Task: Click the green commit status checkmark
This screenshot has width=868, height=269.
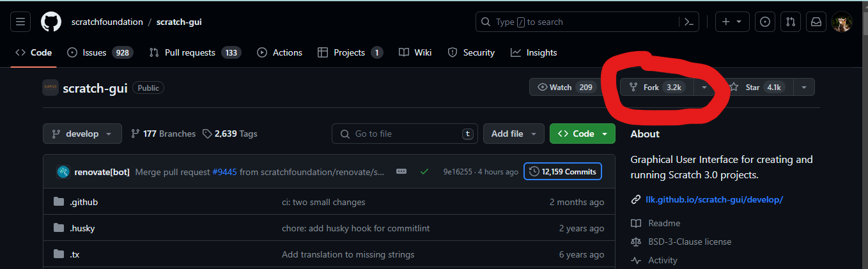Action: (x=424, y=171)
